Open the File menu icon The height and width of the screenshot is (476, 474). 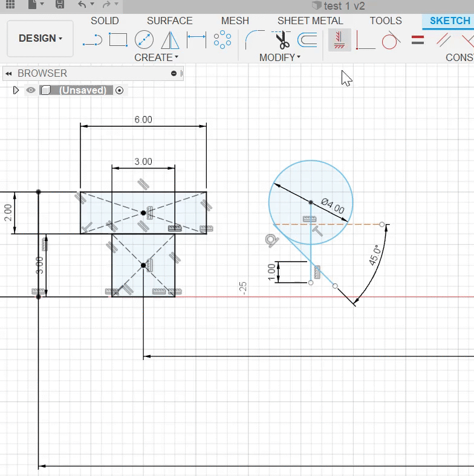pyautogui.click(x=33, y=4)
